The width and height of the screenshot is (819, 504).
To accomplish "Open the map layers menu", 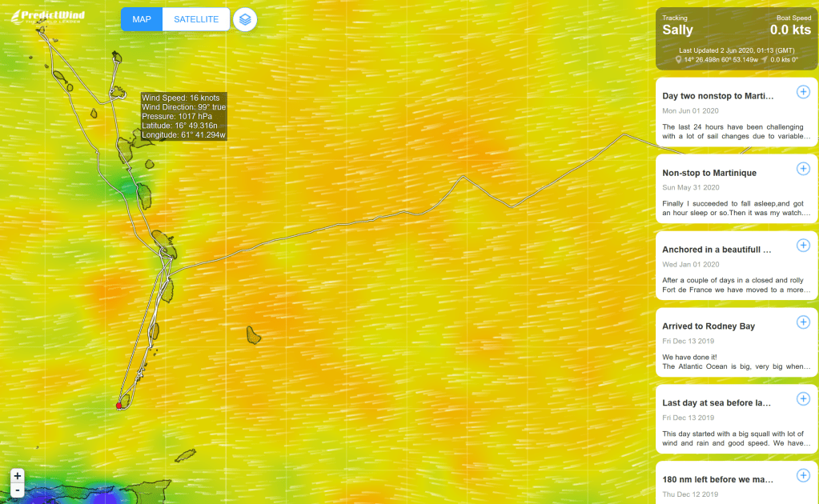I will click(245, 19).
